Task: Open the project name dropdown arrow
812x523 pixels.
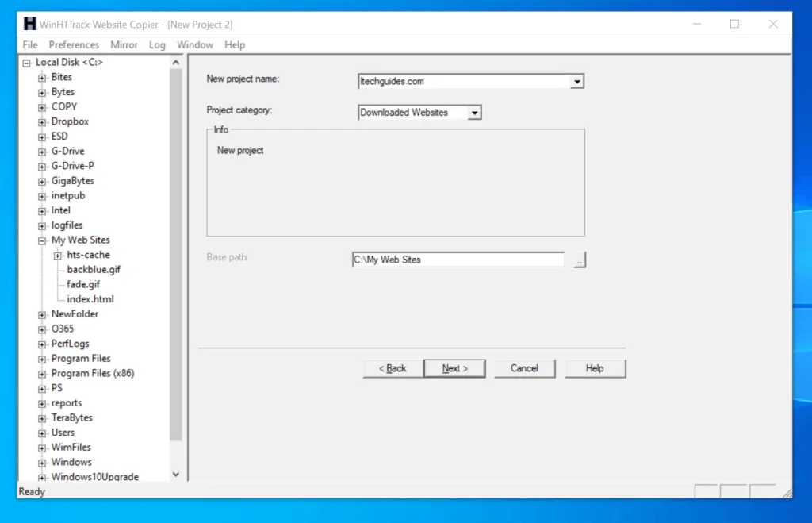Action: (577, 82)
